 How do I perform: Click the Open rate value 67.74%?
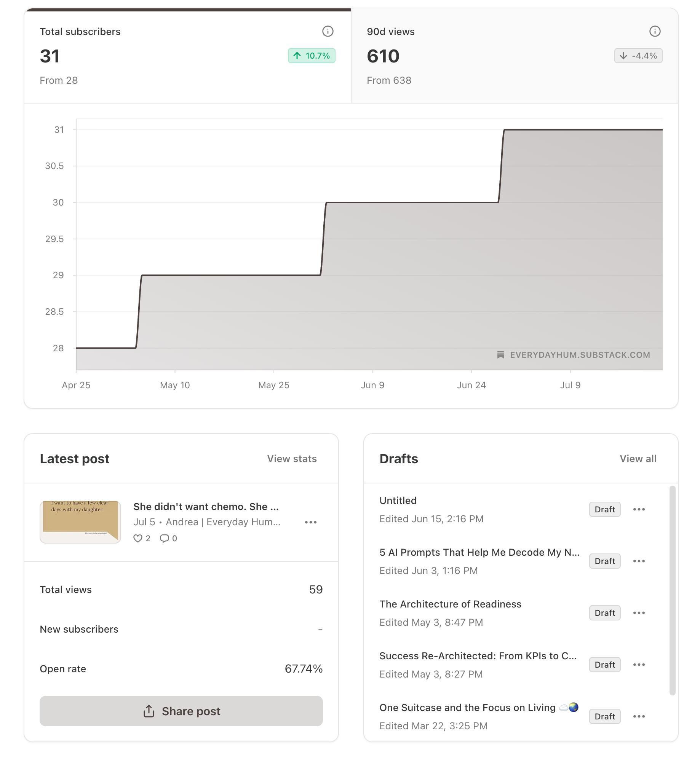304,669
